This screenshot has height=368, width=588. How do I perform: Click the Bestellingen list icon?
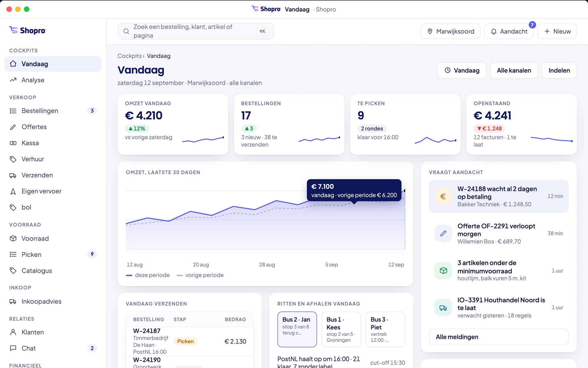tap(13, 111)
